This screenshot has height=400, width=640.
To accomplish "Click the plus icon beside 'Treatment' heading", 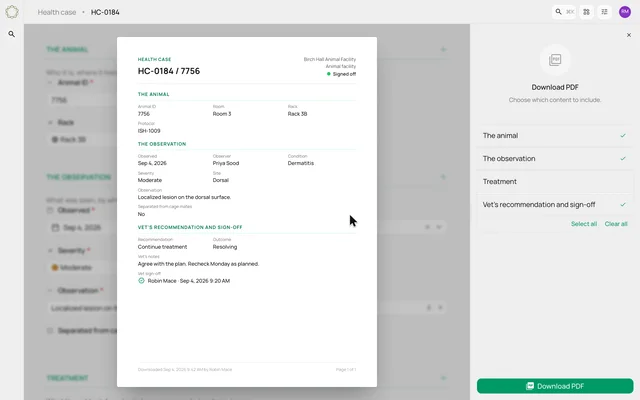I will click(443, 378).
